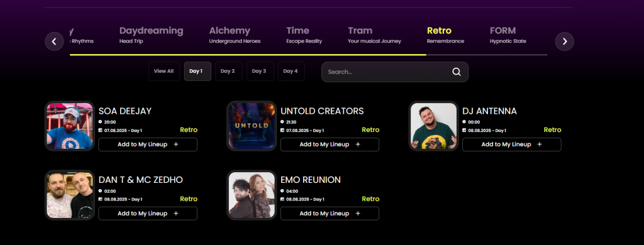The height and width of the screenshot is (245, 644).
Task: Select the Tram stage tab
Action: [x=374, y=35]
